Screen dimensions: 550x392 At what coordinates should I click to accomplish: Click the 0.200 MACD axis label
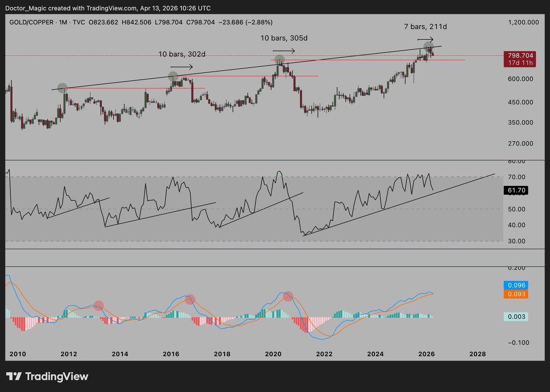tap(516, 268)
